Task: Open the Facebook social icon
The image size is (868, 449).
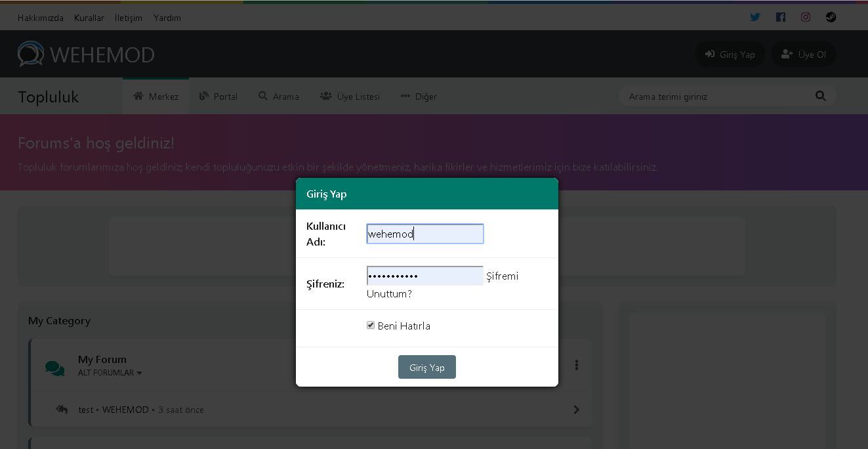Action: coord(781,18)
